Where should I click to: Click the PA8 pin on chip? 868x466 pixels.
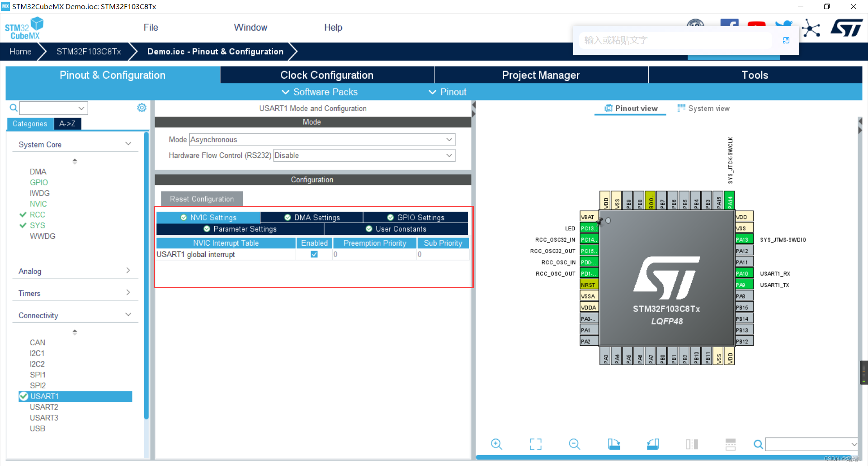pyautogui.click(x=744, y=296)
